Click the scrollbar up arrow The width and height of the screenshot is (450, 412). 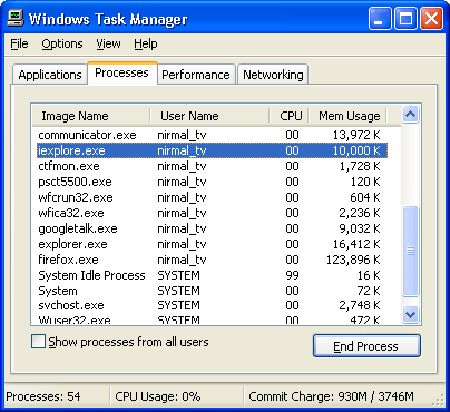(410, 115)
